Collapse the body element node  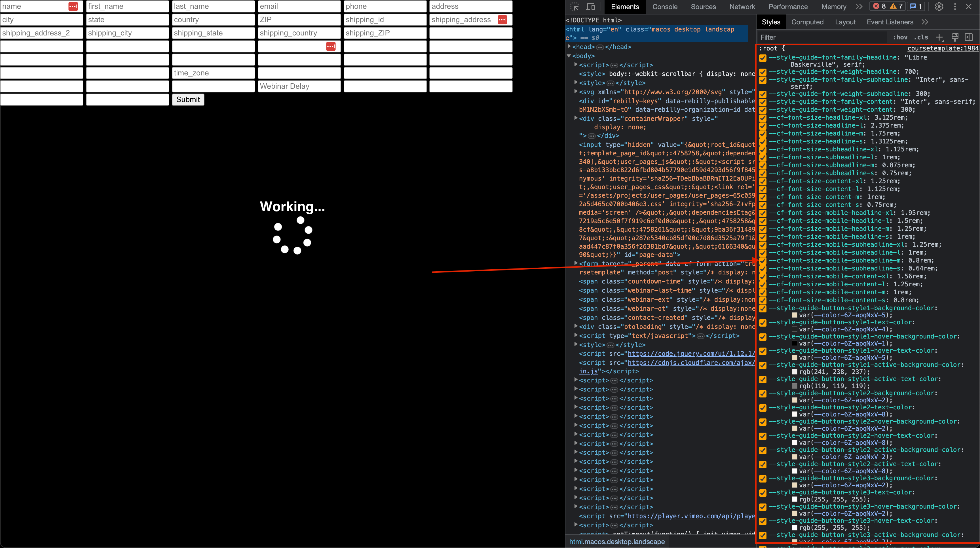(x=569, y=56)
